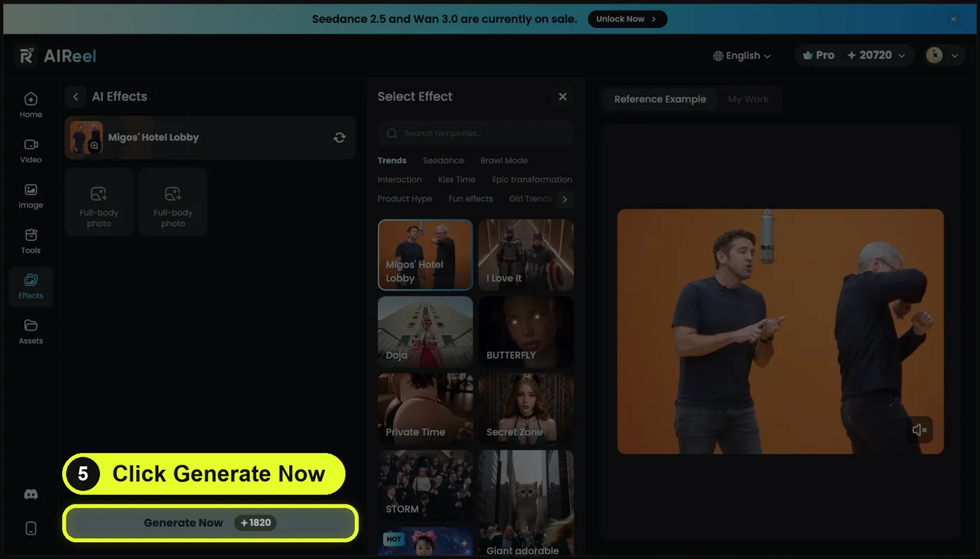Click Generate Now button

pos(210,523)
